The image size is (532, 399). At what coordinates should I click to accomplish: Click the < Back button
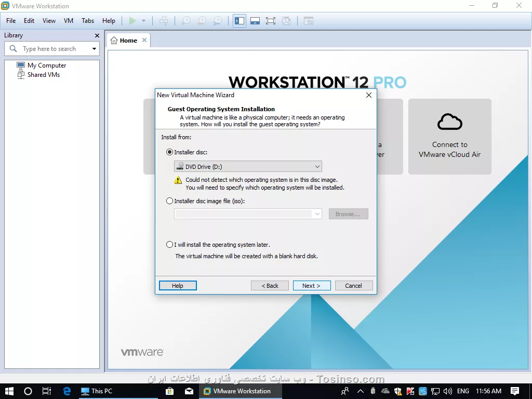click(270, 286)
